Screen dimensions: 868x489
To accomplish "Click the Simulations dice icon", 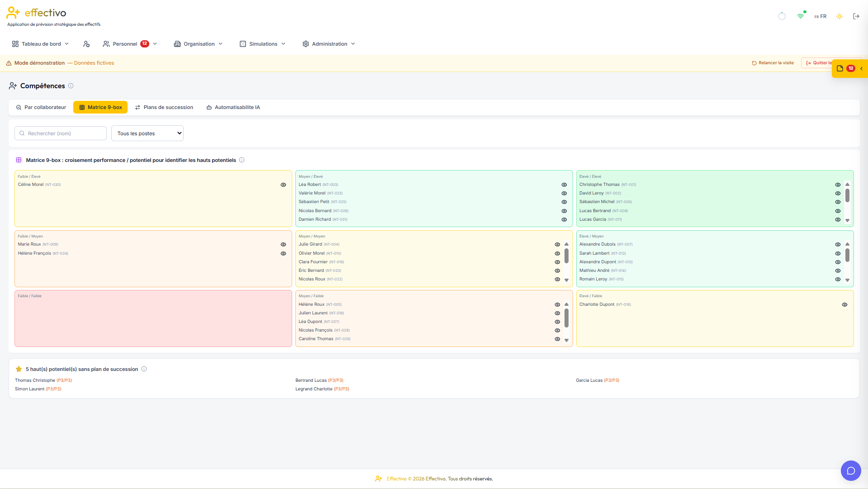I will click(243, 44).
